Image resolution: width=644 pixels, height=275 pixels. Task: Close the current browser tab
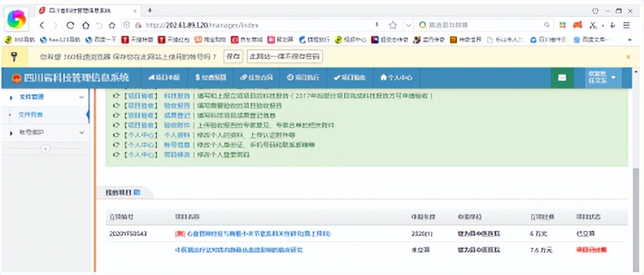[135, 10]
